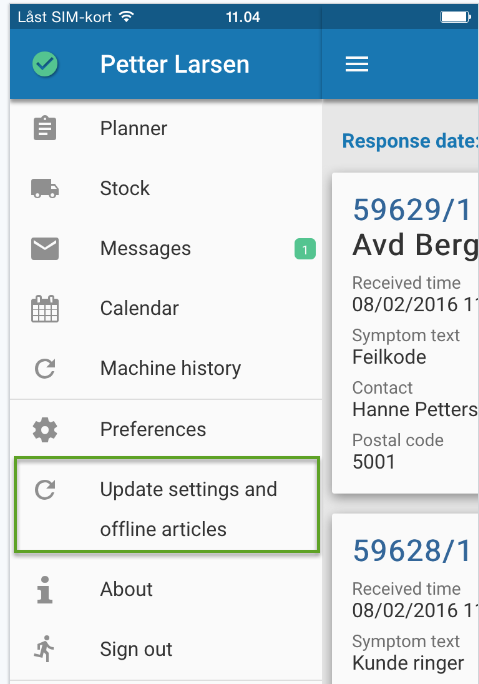This screenshot has height=684, width=479.
Task: Tap the green checkmark status icon
Action: pyautogui.click(x=45, y=64)
